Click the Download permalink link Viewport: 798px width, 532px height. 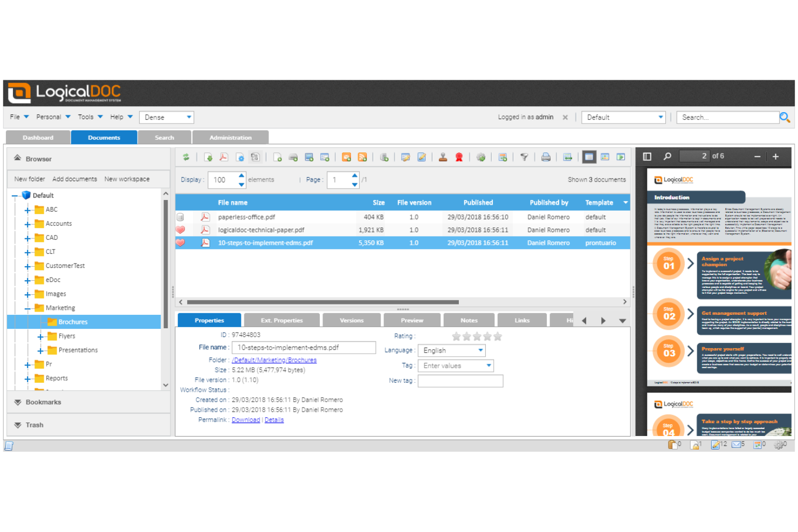click(x=246, y=420)
